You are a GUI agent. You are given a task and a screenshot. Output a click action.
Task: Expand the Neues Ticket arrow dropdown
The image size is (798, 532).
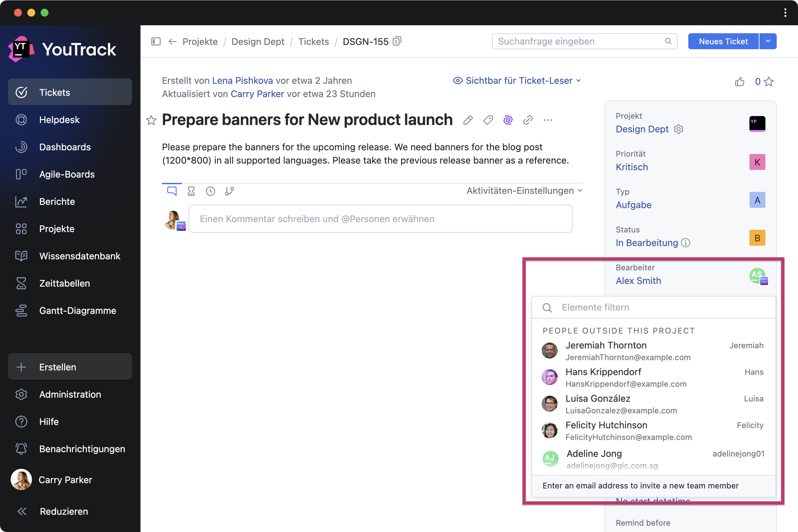(x=768, y=41)
